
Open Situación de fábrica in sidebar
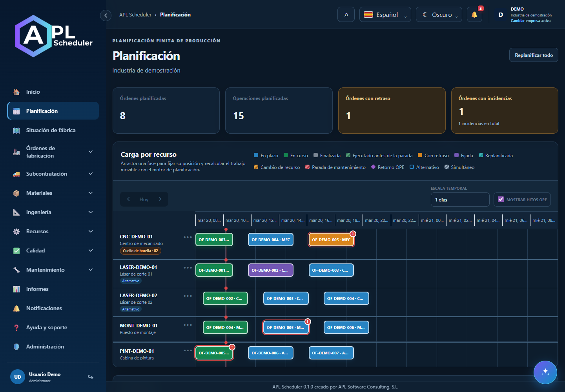pos(53,130)
